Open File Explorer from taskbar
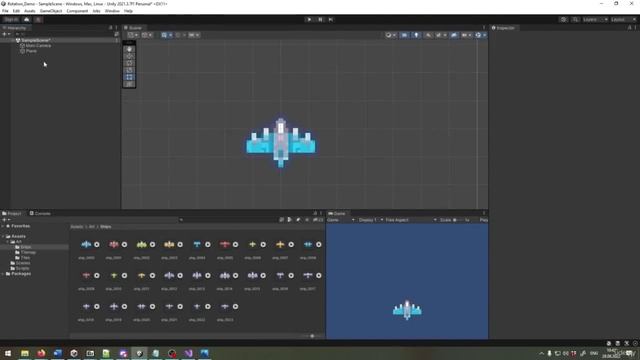Screen dimensions: 640x360 (x=25, y=353)
